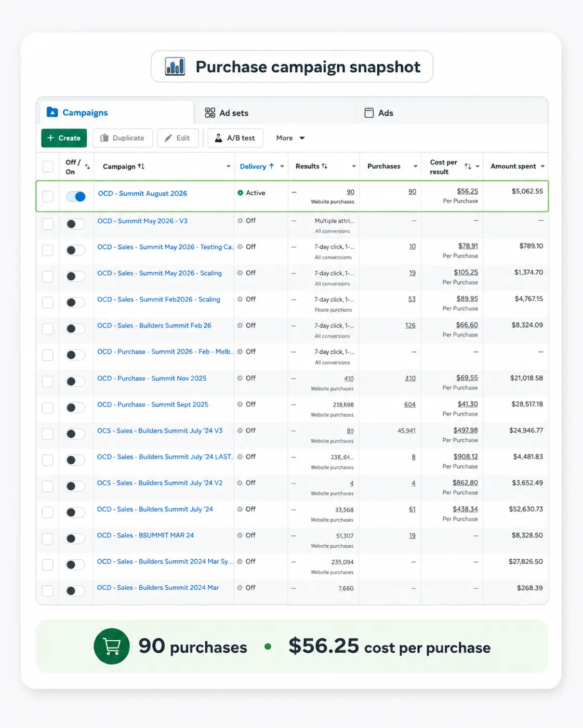Open the Ads tab
The width and height of the screenshot is (583, 728).
tap(379, 113)
